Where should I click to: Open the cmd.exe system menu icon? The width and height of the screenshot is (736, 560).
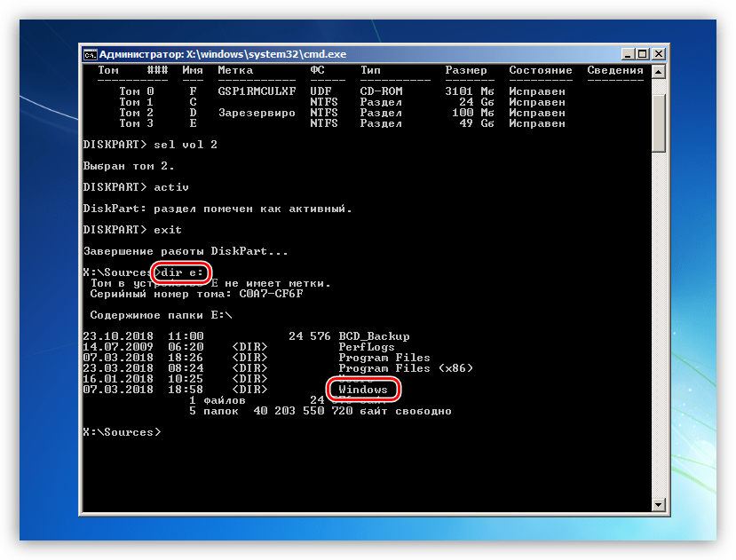[90, 54]
